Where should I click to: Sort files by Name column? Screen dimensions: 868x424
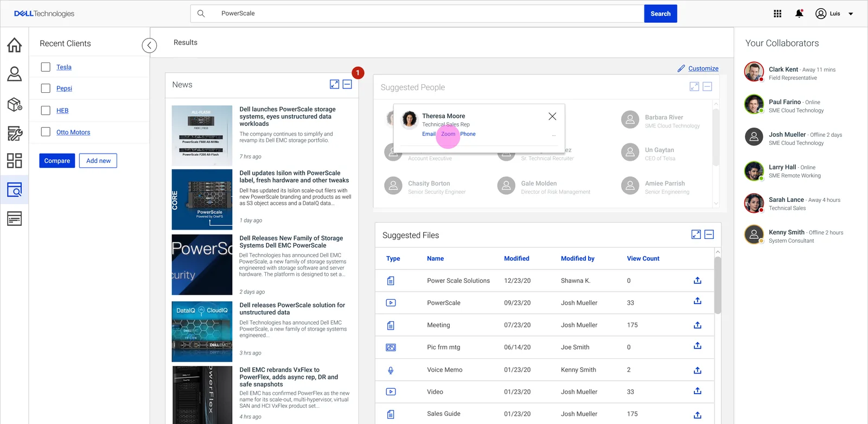pyautogui.click(x=435, y=258)
